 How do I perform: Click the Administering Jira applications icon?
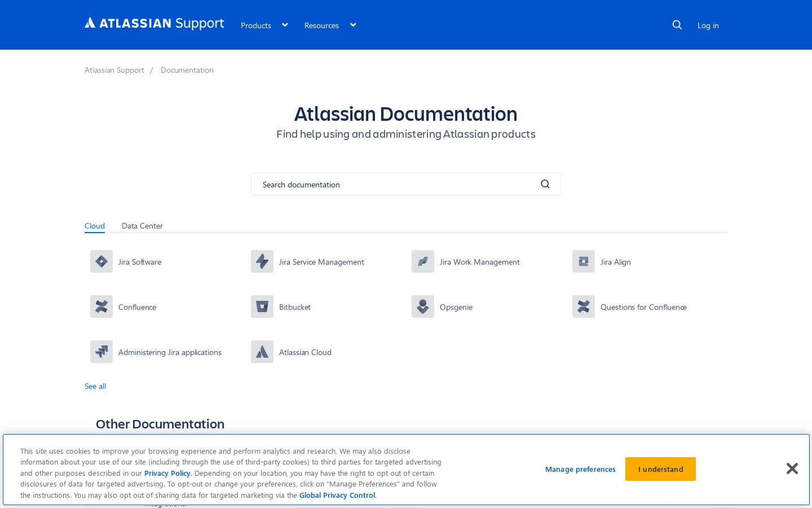point(101,352)
